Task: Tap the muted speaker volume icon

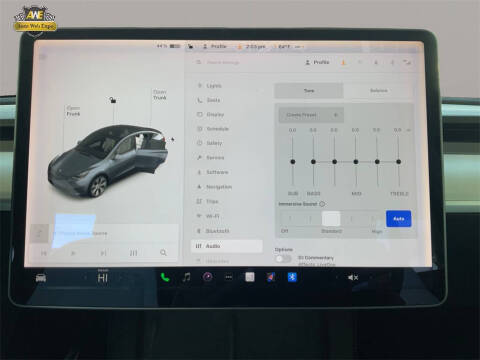Action: (x=353, y=277)
